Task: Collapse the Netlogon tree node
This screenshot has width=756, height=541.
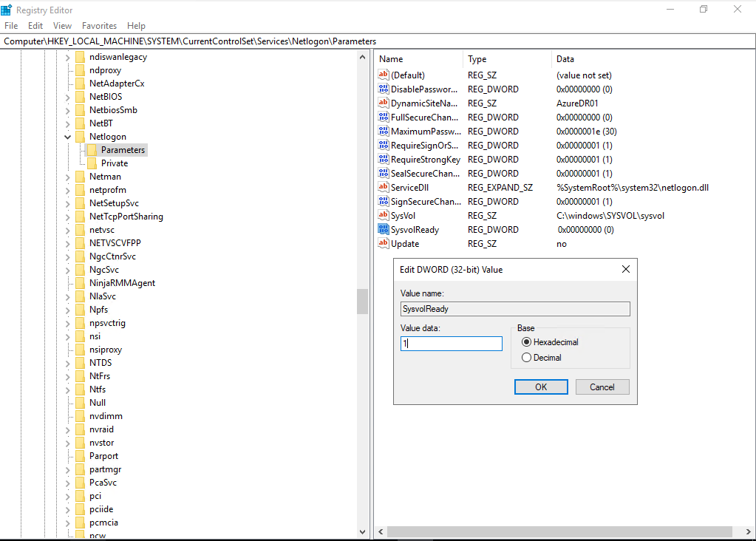Action: coord(67,137)
